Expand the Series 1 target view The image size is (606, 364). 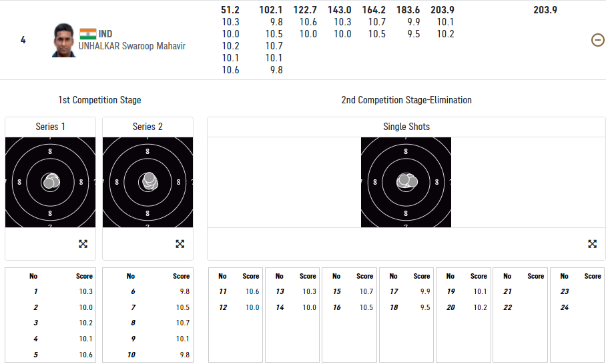83,244
